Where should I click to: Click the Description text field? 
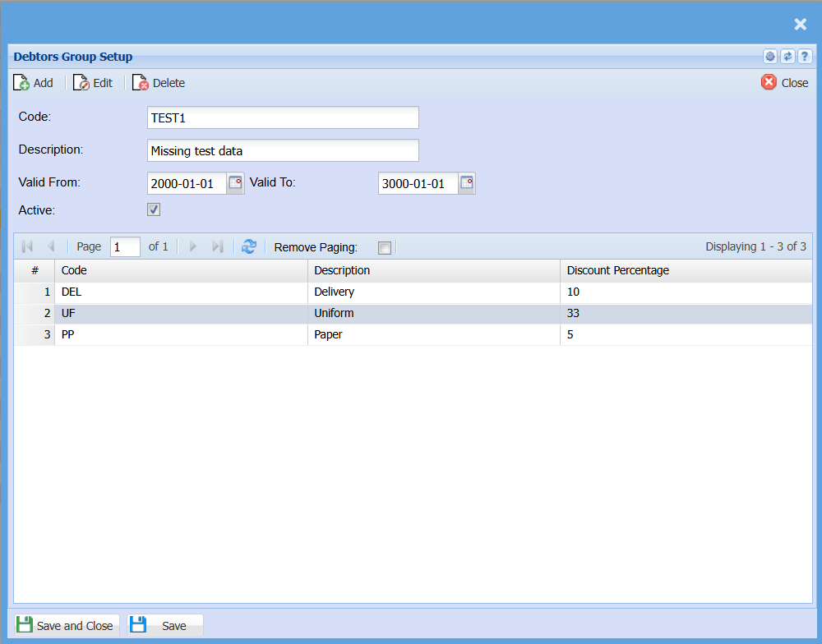pyautogui.click(x=283, y=150)
